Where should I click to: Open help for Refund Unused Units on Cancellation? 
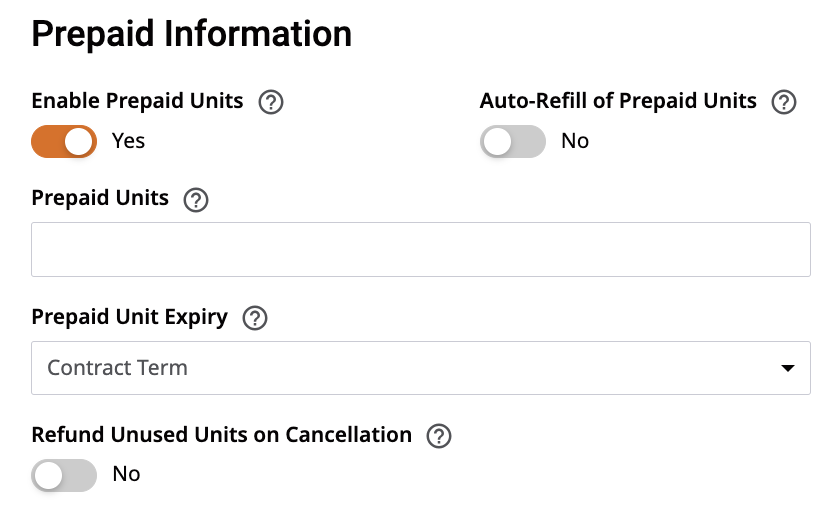click(x=439, y=436)
